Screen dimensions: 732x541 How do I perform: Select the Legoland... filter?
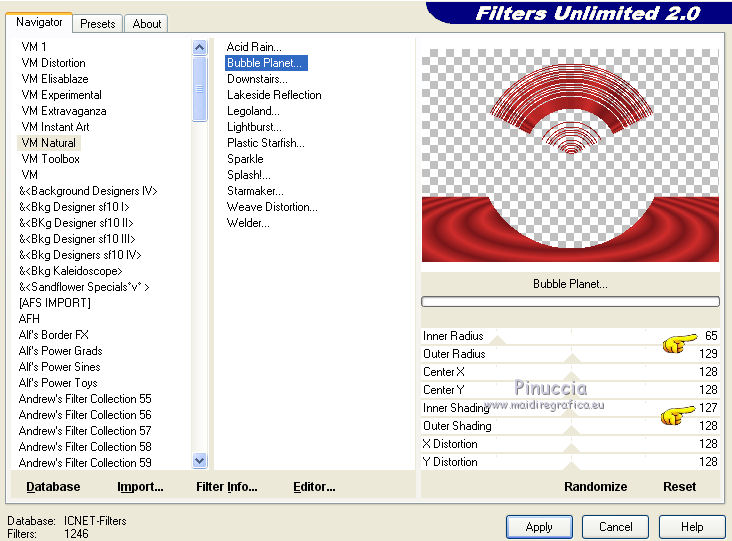coord(253,111)
